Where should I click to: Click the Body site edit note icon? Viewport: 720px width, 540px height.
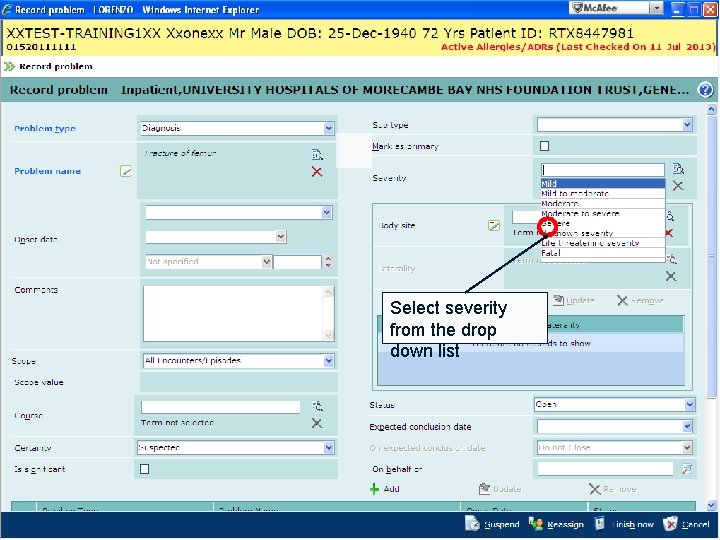494,225
